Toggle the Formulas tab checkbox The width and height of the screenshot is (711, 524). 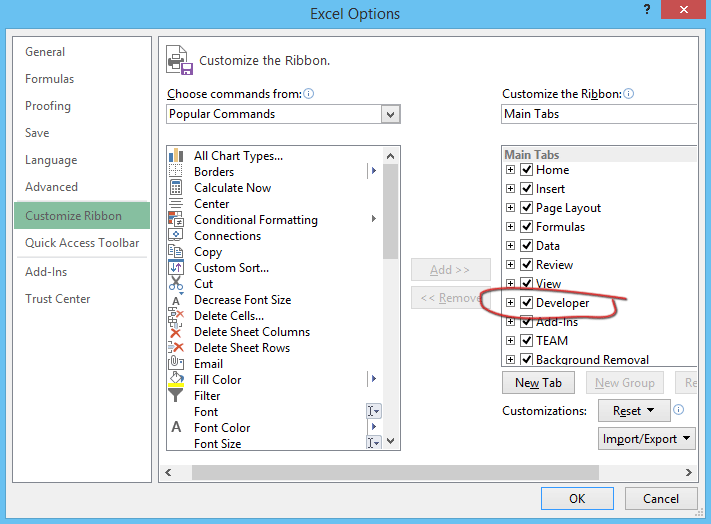point(526,226)
